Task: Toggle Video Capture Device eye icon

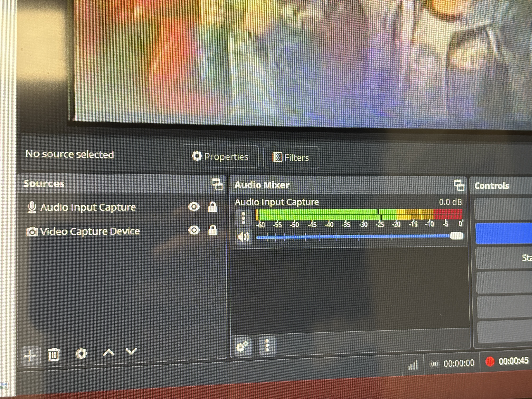Action: coord(194,230)
